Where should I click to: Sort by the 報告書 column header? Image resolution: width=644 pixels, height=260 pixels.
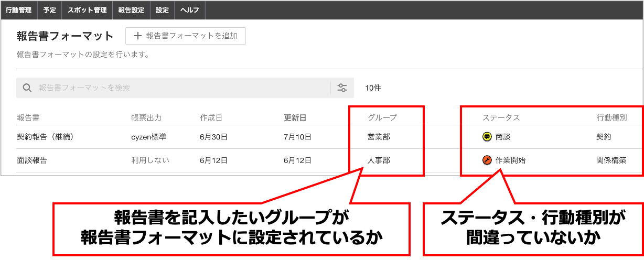tap(28, 117)
